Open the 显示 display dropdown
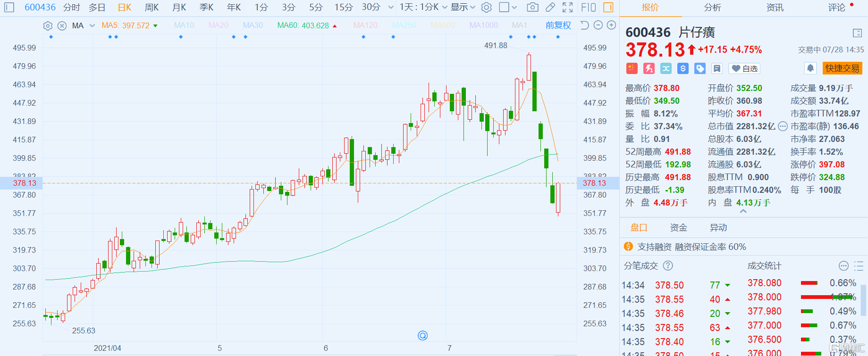The width and height of the screenshot is (868, 356). click(x=463, y=8)
